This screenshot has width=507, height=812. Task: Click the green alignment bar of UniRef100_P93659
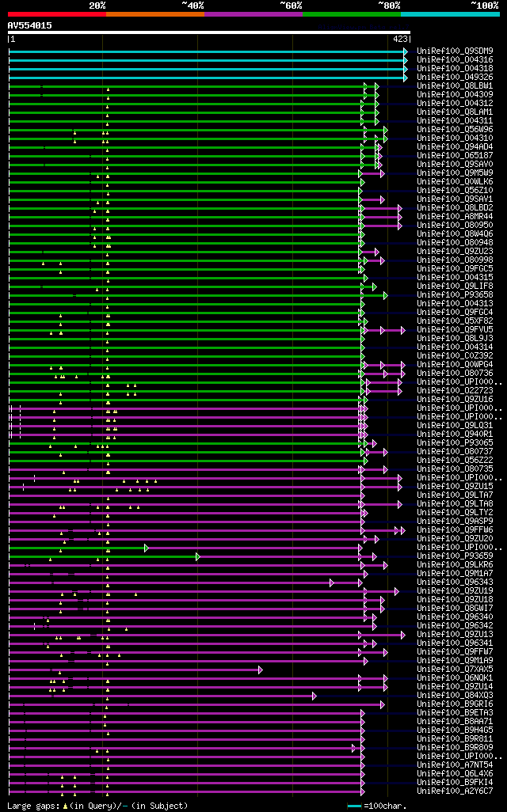click(103, 556)
